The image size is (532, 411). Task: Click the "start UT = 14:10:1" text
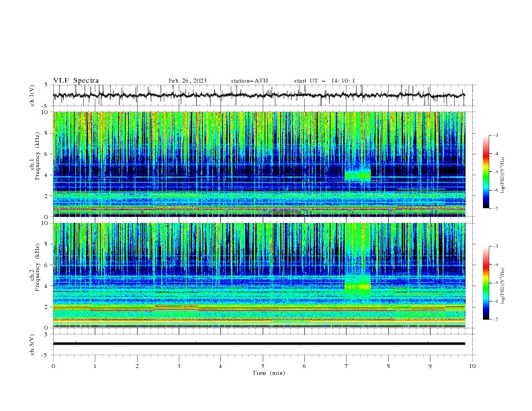pyautogui.click(x=324, y=81)
